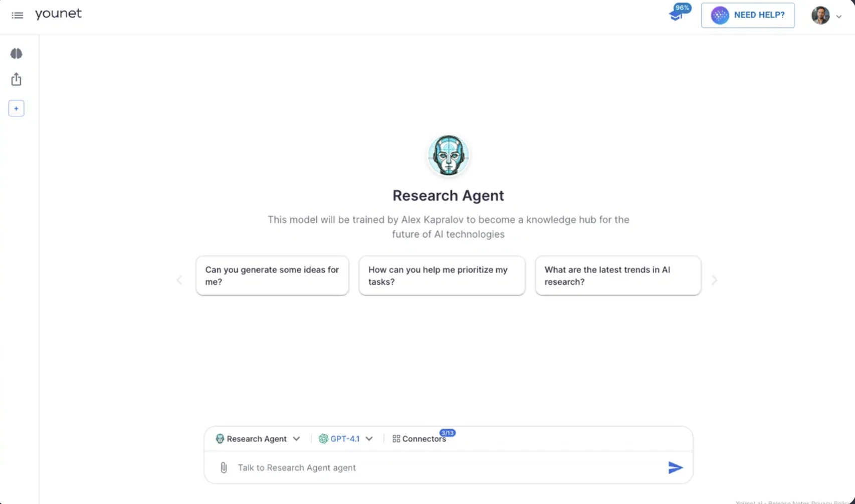Expand the profile dropdown arrow
This screenshot has height=504, width=855.
coord(838,17)
